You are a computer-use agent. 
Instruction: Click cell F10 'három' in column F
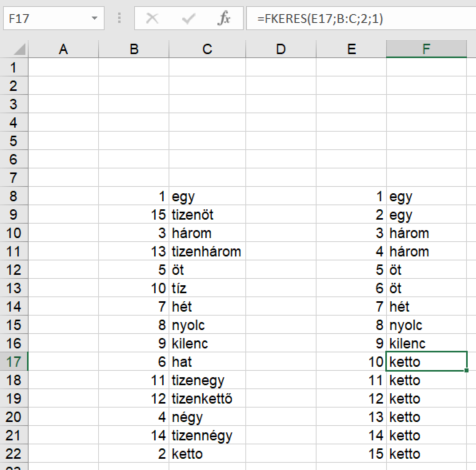point(426,233)
